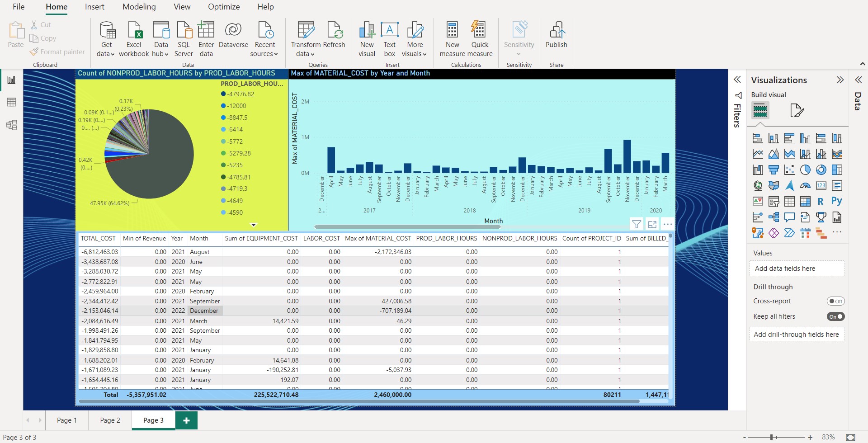Switch to Page 2 tab
The width and height of the screenshot is (868, 443).
tap(110, 420)
